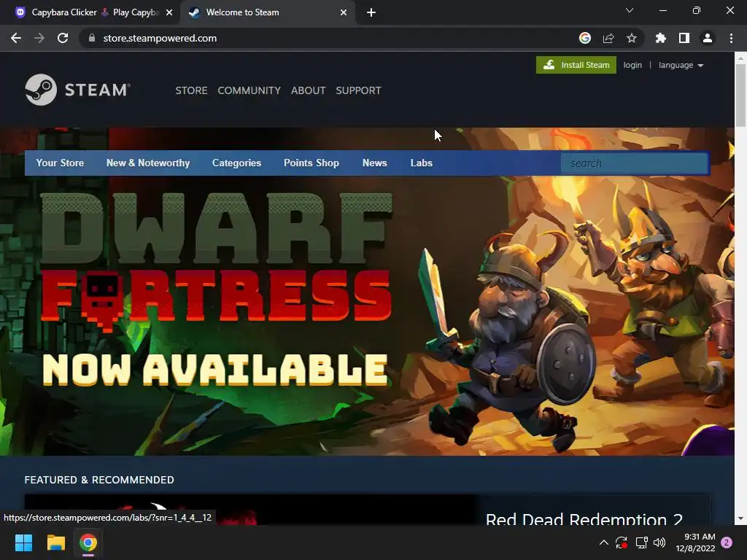747x560 pixels.
Task: Open ABOUT in Steam header
Action: [x=309, y=90]
